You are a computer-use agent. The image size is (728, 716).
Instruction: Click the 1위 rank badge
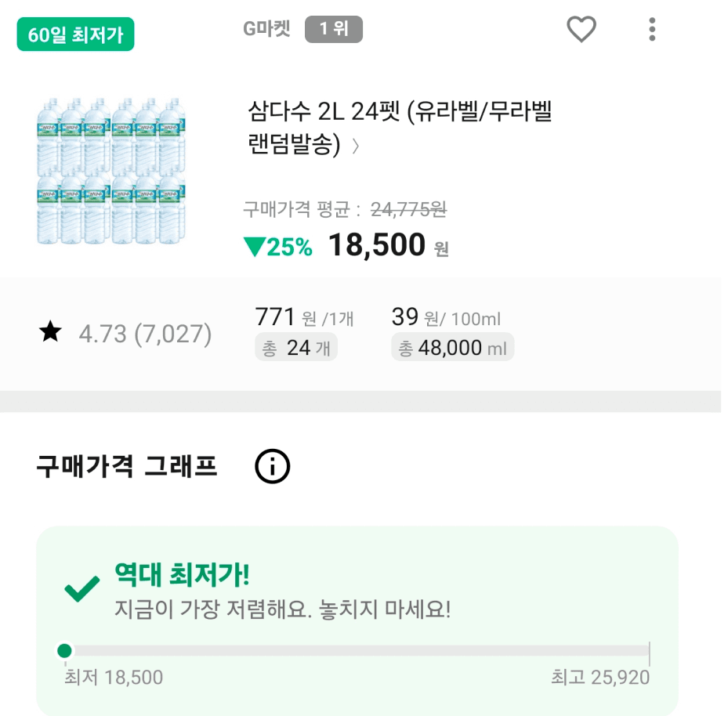[334, 29]
